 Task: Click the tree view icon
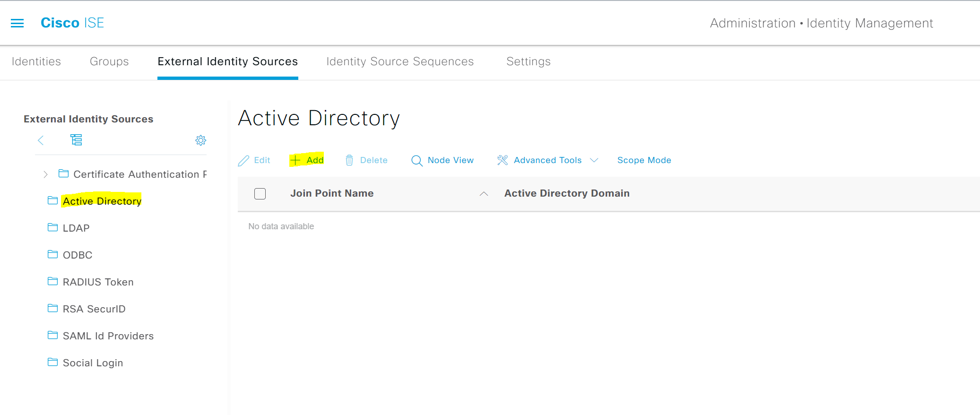point(76,140)
